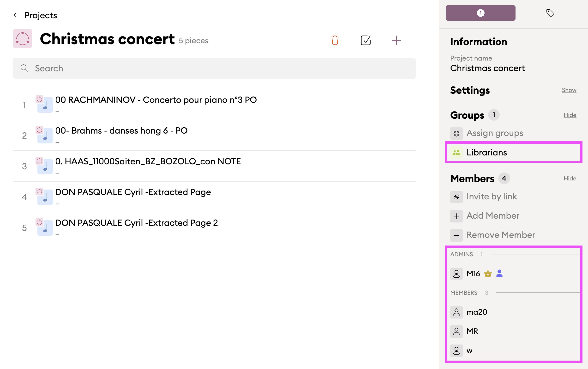This screenshot has height=369, width=588.
Task: Open the RACHMANINOV Concerto piece
Action: coord(156,100)
